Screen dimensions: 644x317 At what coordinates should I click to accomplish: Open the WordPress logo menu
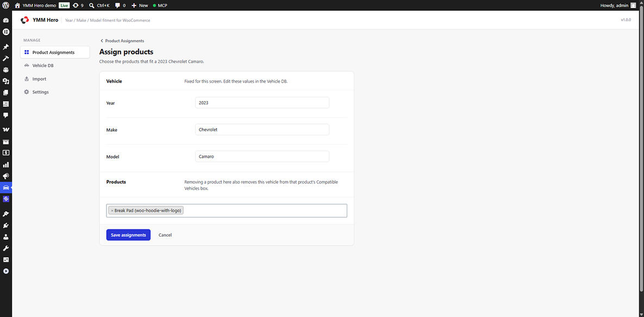pos(6,5)
